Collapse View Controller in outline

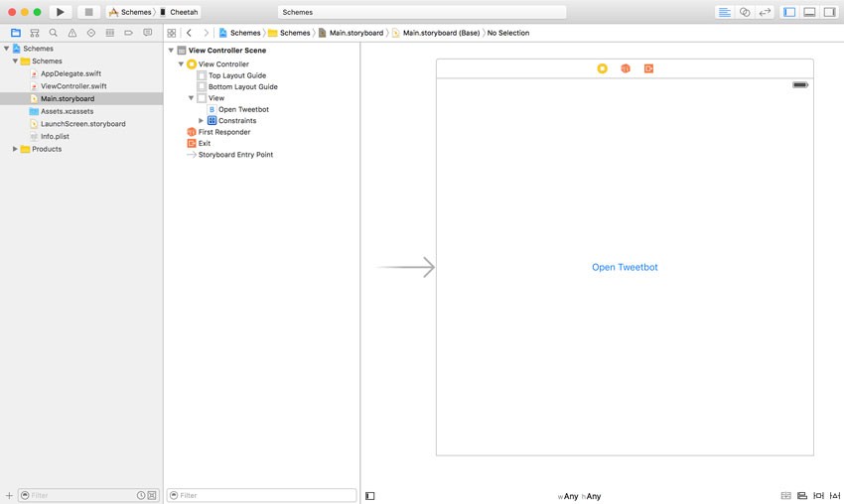click(x=181, y=64)
